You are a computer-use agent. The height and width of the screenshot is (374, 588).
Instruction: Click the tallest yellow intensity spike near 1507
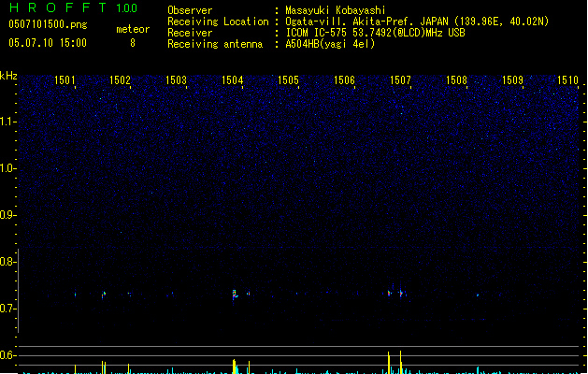click(x=400, y=362)
